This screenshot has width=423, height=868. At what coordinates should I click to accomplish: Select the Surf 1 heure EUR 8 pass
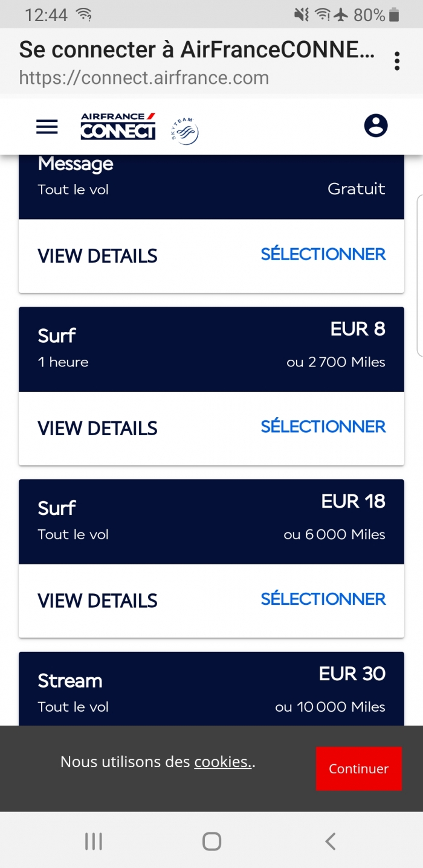click(323, 427)
